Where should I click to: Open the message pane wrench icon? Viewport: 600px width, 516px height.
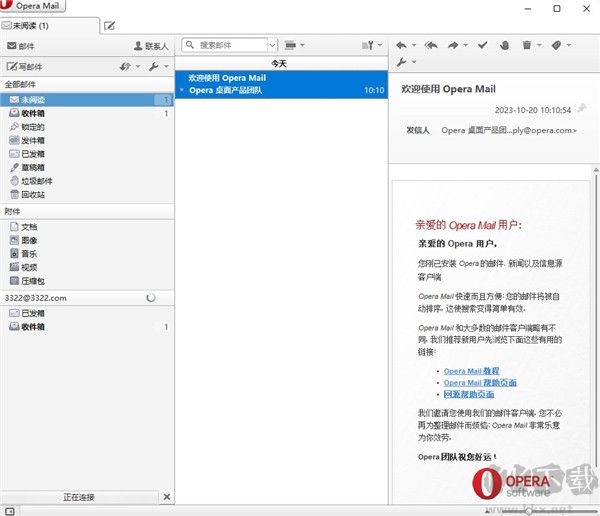coord(401,62)
